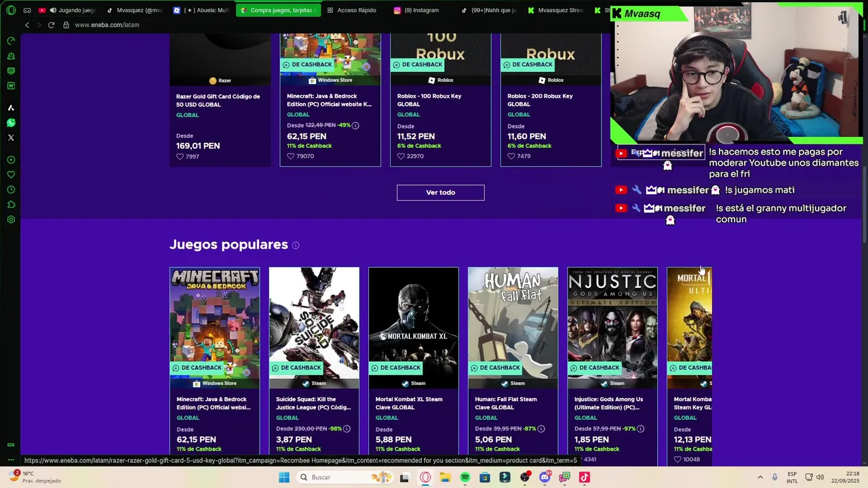Show price info icon next to -97% discount

[x=640, y=429]
